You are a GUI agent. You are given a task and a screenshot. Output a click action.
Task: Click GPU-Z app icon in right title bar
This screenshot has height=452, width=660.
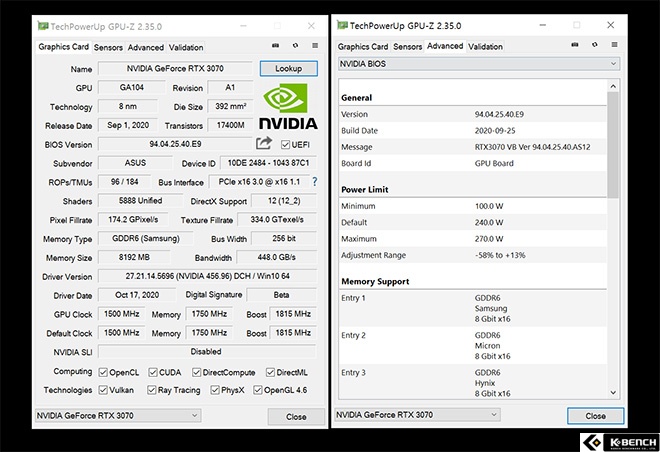342,25
